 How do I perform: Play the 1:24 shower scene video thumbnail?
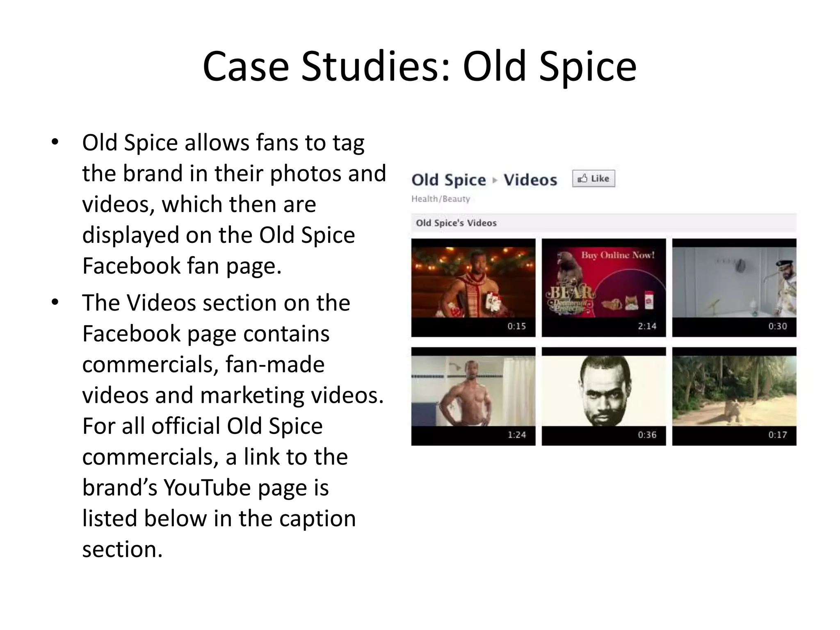point(473,396)
